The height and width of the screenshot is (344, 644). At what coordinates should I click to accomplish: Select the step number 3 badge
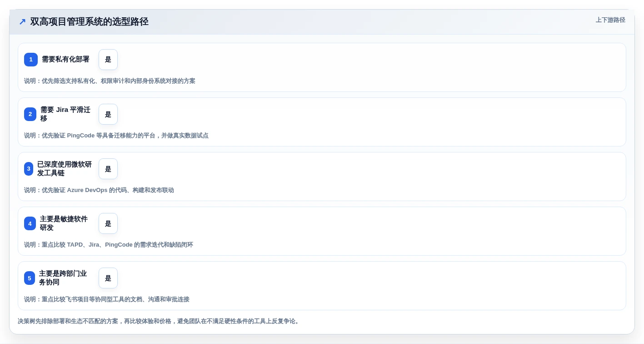point(29,169)
